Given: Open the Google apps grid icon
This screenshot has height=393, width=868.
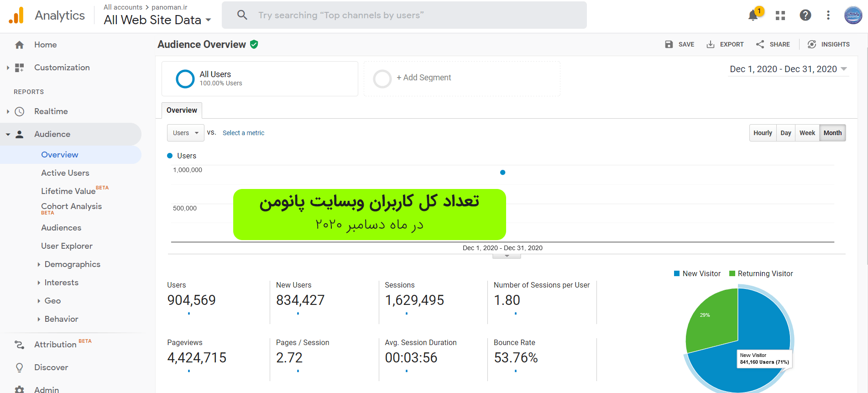Looking at the screenshot, I should click(780, 16).
